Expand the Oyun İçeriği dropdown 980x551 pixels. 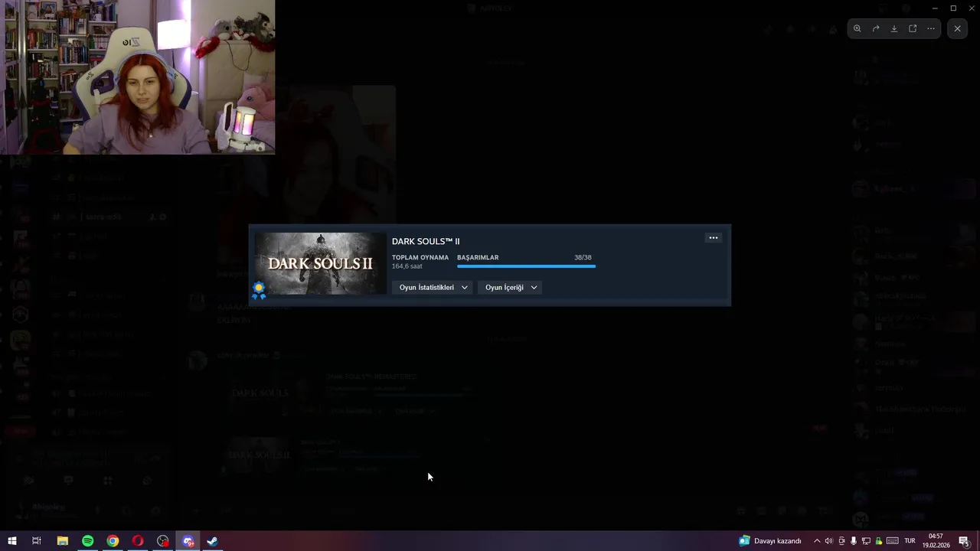coord(510,287)
